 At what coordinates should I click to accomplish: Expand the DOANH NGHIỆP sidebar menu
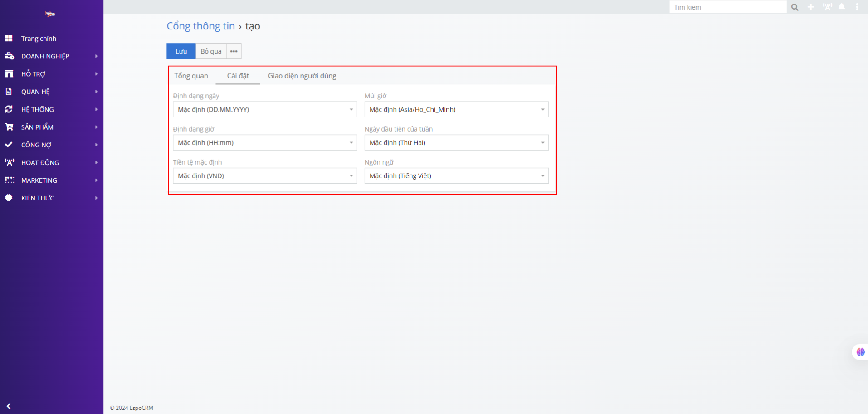tap(45, 56)
